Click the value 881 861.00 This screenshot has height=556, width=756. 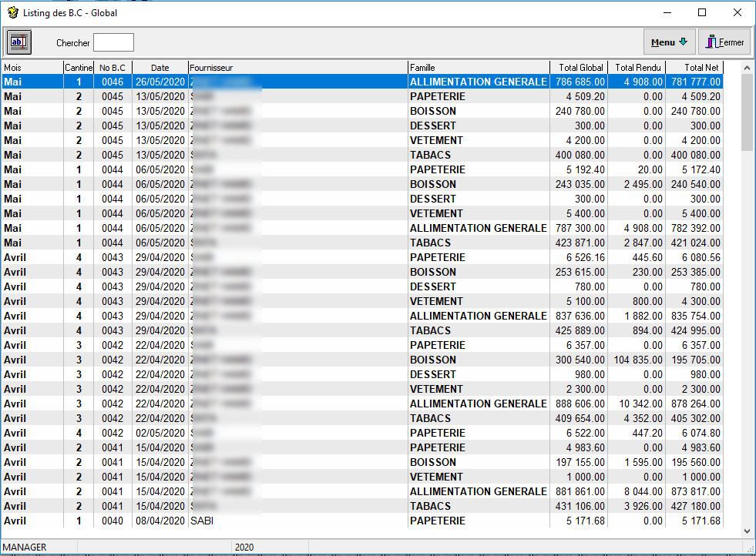580,492
